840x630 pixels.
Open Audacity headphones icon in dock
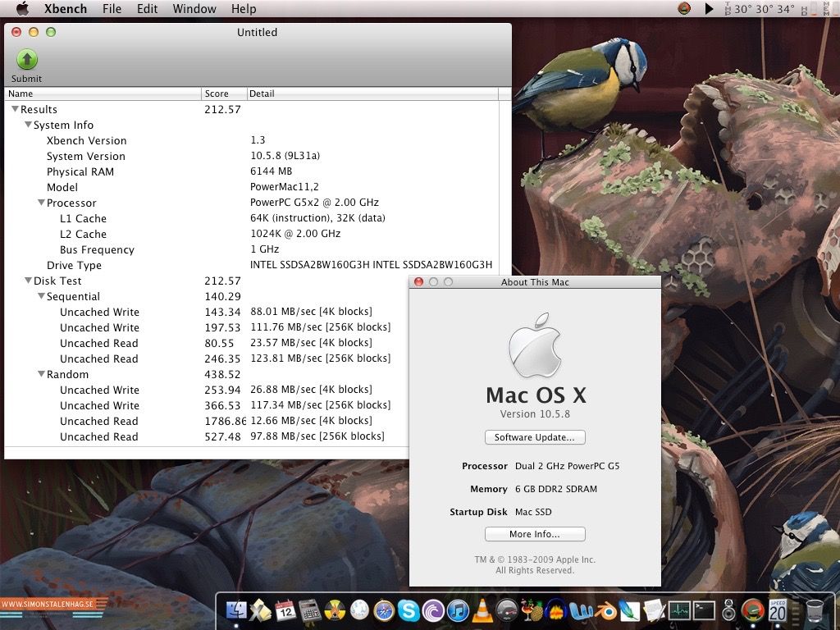click(556, 610)
